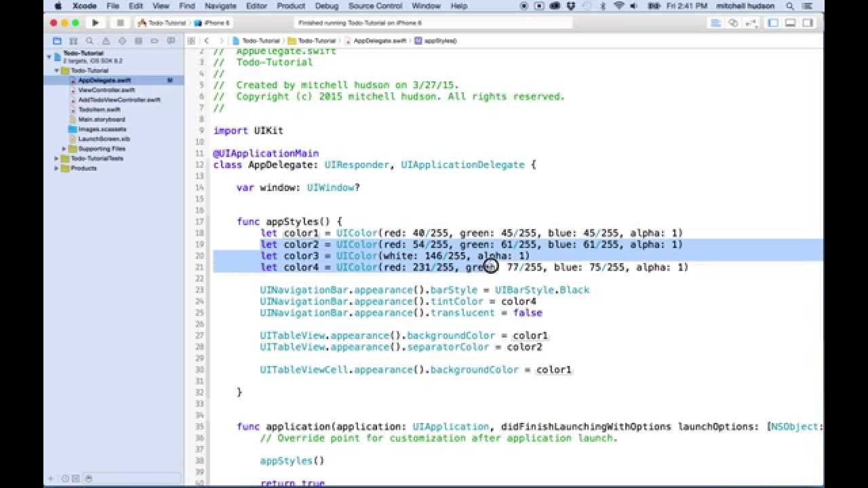Show the Project navigator tab
The height and width of the screenshot is (488, 868).
(57, 41)
